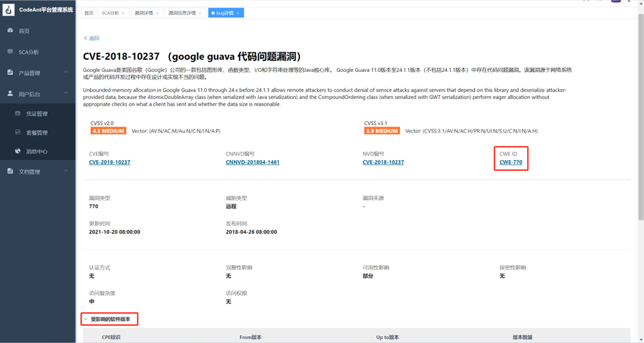Expand the 文档管理 sidebar submenu chevron
Screen dimensions: 644x343
tap(66, 171)
